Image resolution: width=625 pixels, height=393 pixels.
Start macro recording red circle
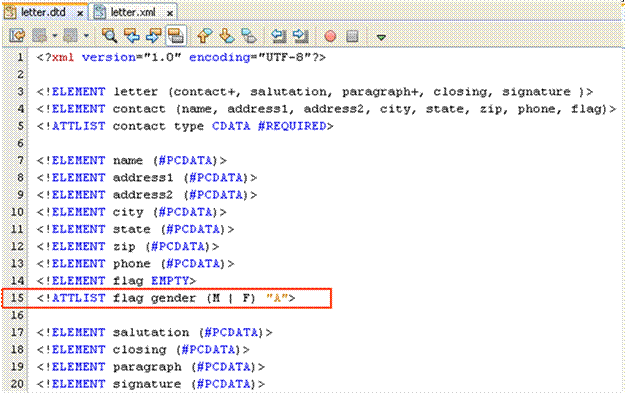[x=330, y=36]
